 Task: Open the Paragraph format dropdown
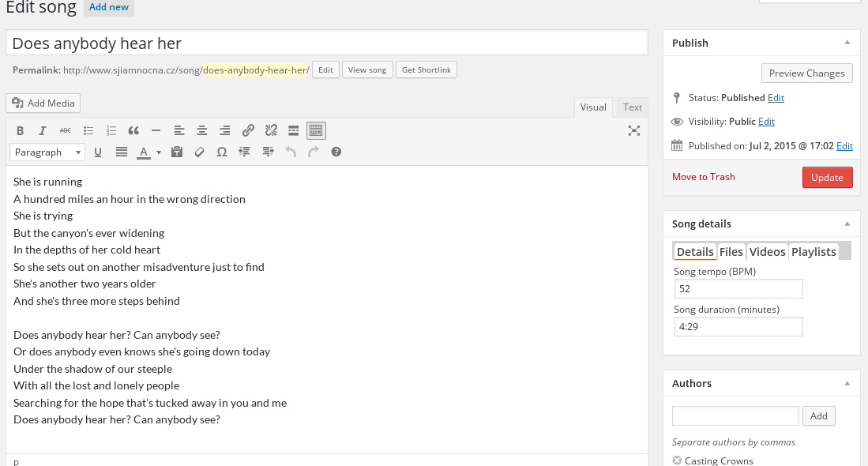point(47,152)
